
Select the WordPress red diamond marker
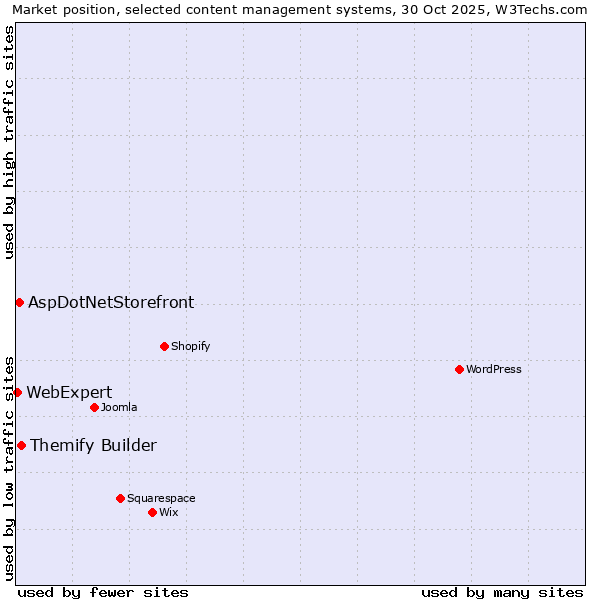point(459,369)
